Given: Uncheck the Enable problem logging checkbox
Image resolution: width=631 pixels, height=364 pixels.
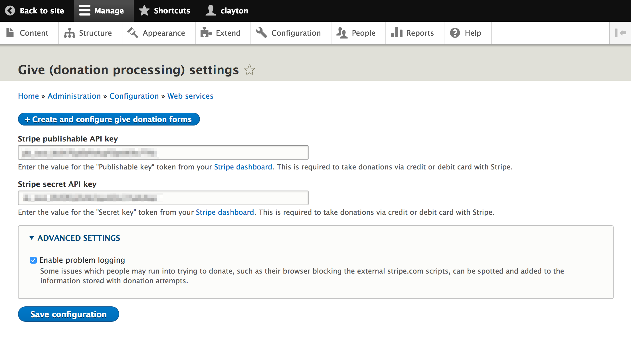Looking at the screenshot, I should click(x=33, y=260).
